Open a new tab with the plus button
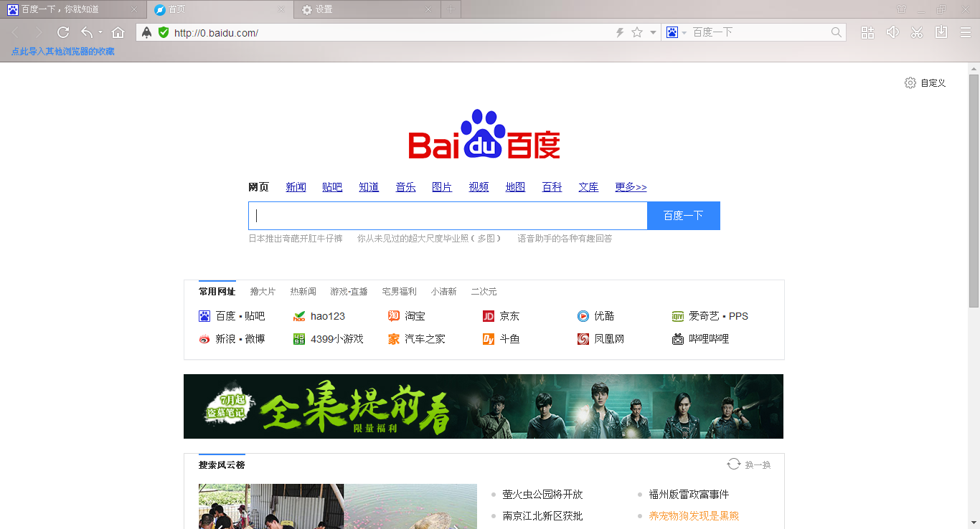Image resolution: width=980 pixels, height=529 pixels. 451,9
